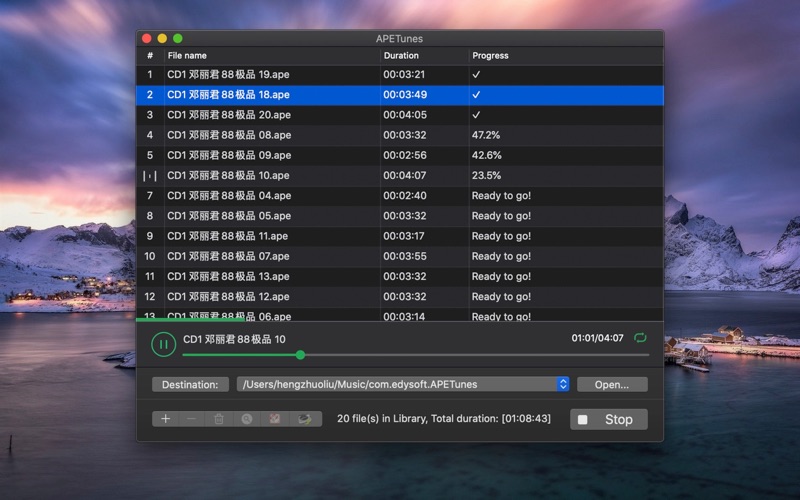Viewport: 800px width, 500px height.
Task: Select row CD1 邓丽君 88极品 05.ape
Action: pos(399,216)
